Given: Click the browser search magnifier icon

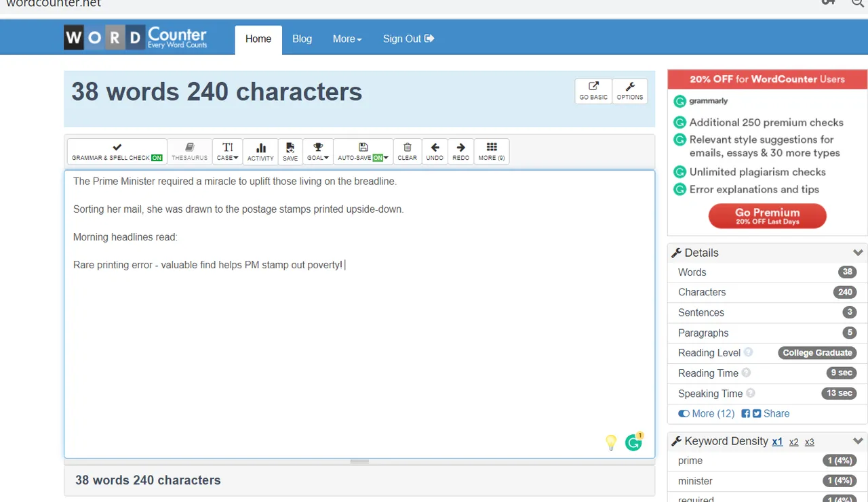Looking at the screenshot, I should pos(858,3).
